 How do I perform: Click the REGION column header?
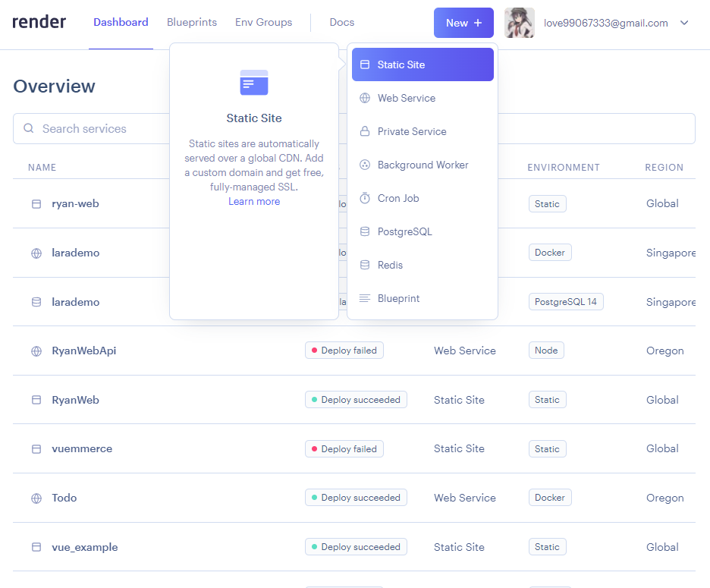point(664,168)
